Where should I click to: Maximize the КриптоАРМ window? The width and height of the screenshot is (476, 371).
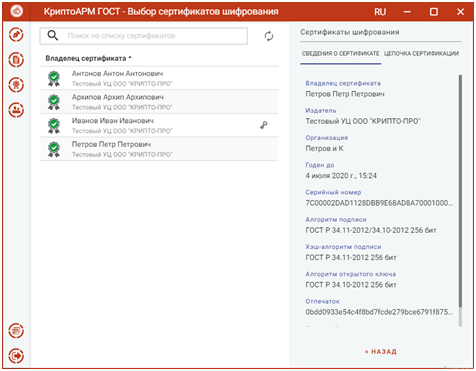[434, 12]
